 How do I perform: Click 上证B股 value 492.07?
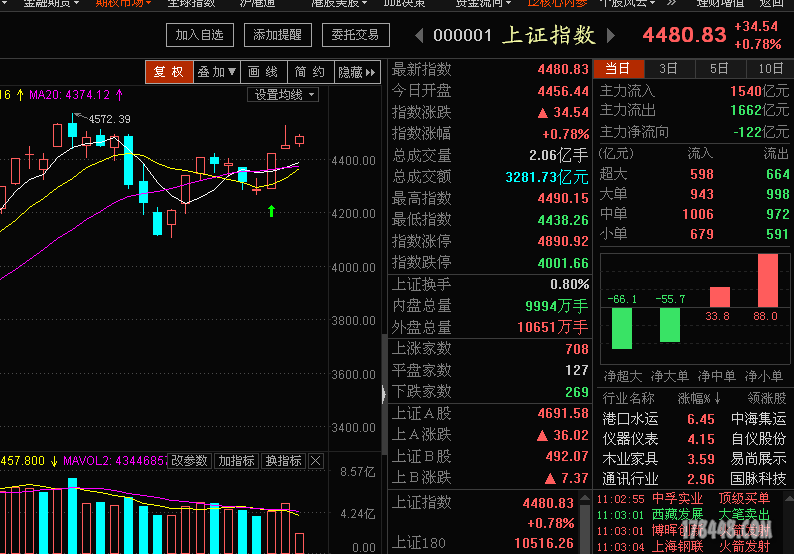pyautogui.click(x=567, y=456)
